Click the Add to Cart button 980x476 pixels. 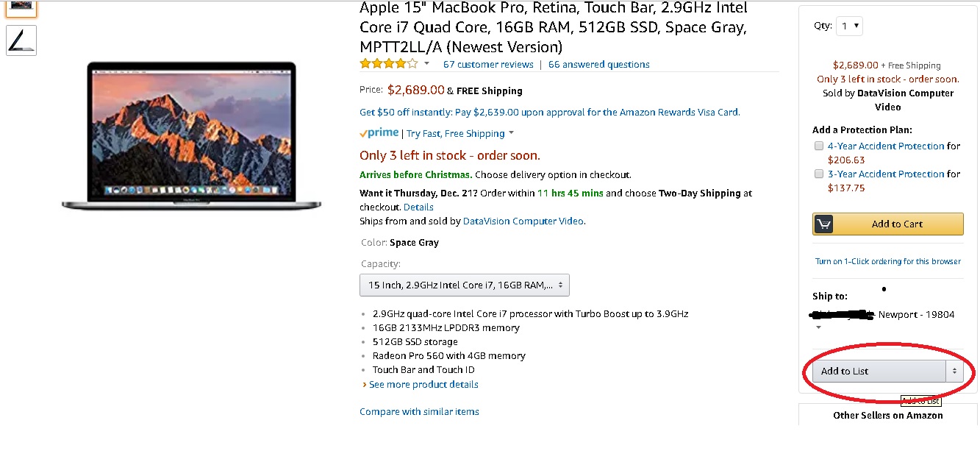(896, 224)
